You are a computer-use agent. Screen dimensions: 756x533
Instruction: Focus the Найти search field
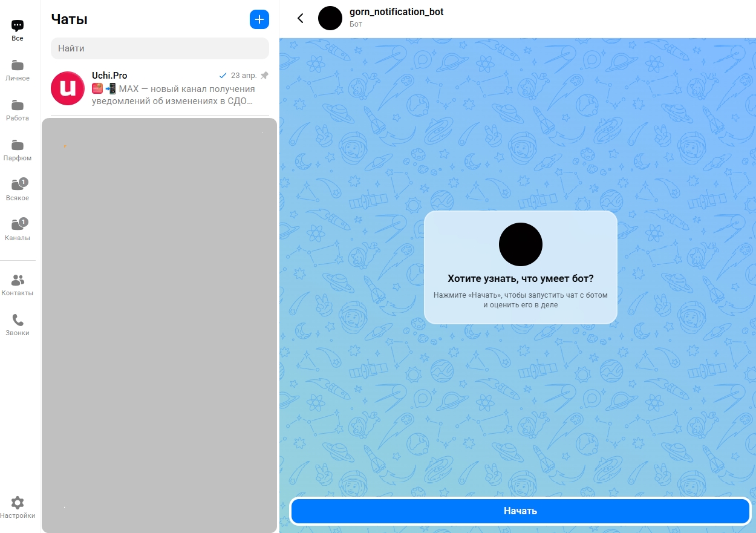click(x=160, y=48)
